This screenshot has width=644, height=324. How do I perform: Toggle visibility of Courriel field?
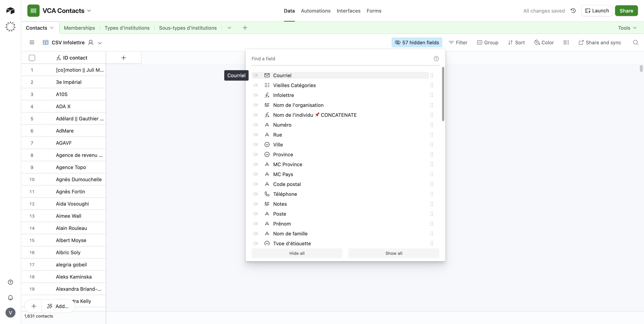point(255,75)
